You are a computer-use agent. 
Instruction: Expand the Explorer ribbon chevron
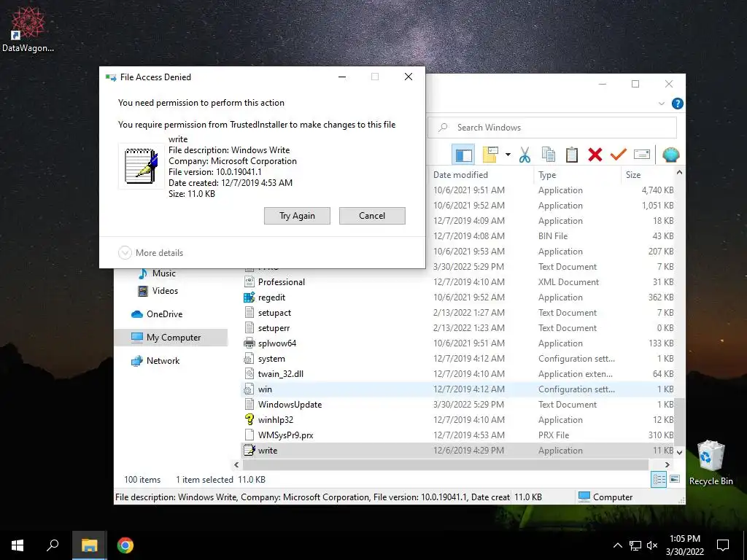tap(661, 104)
